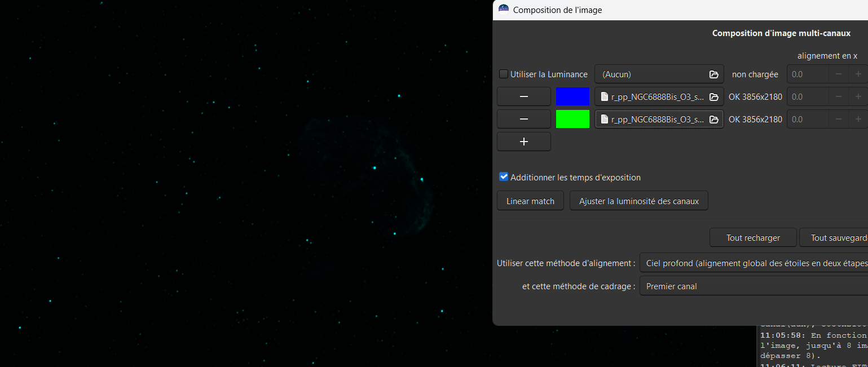This screenshot has height=367, width=868.
Task: Add a new layer with the plus button
Action: [x=523, y=142]
